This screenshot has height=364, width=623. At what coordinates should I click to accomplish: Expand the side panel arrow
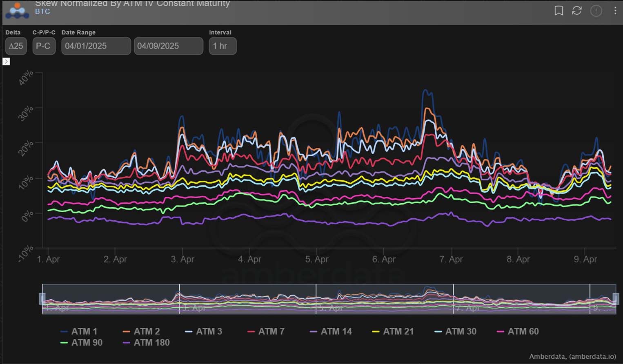pos(6,62)
